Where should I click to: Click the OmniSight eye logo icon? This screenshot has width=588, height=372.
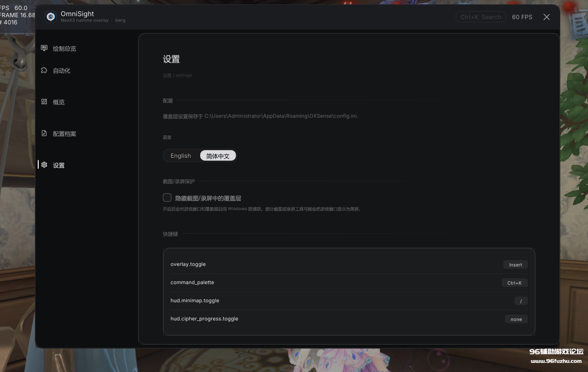click(51, 17)
